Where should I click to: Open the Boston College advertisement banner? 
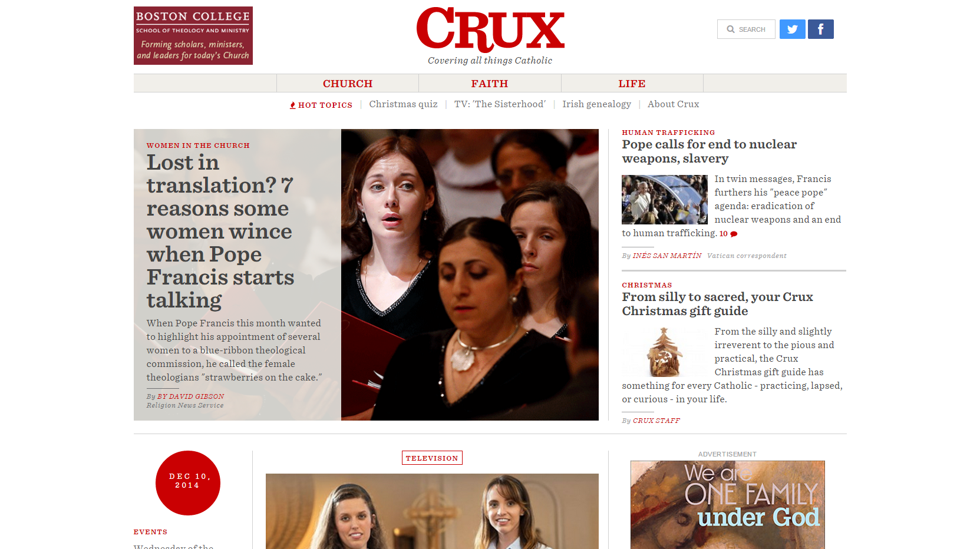[x=193, y=35]
